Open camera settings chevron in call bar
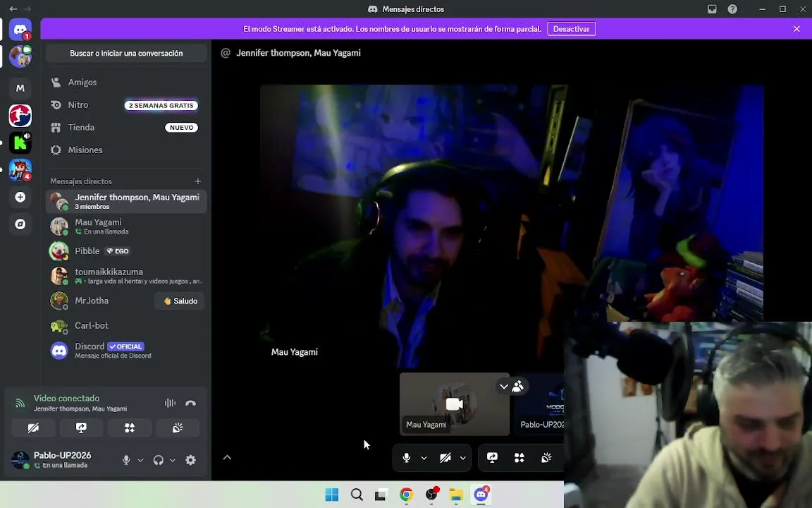812x508 pixels. click(462, 458)
